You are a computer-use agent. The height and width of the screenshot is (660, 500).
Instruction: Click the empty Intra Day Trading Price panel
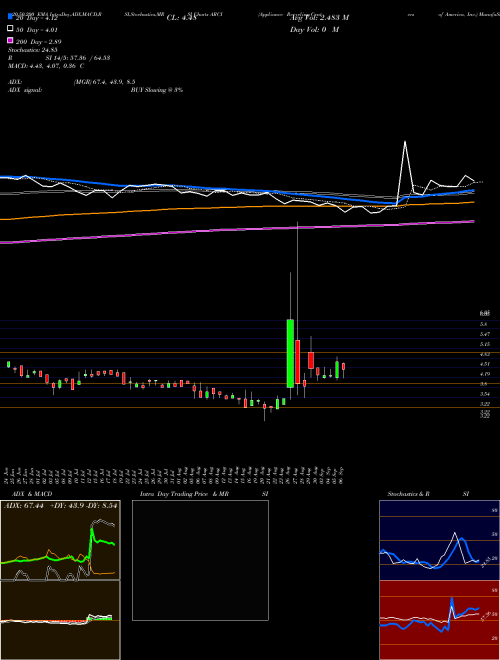click(200, 560)
